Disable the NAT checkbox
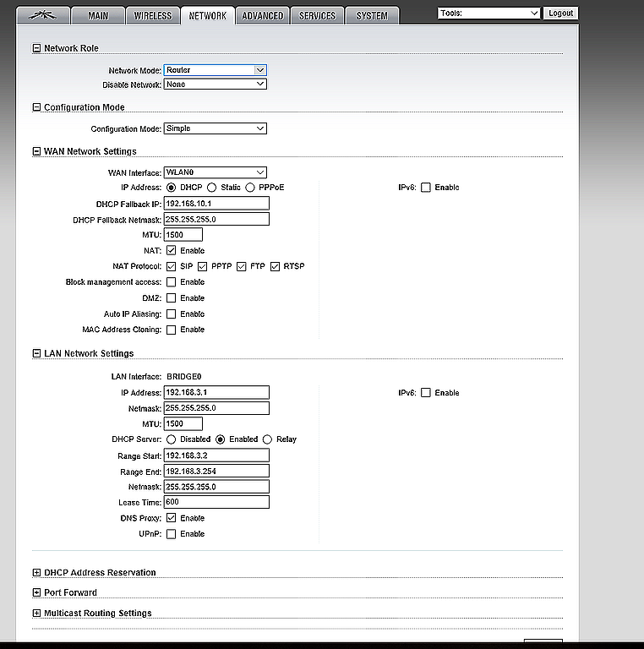 point(172,251)
